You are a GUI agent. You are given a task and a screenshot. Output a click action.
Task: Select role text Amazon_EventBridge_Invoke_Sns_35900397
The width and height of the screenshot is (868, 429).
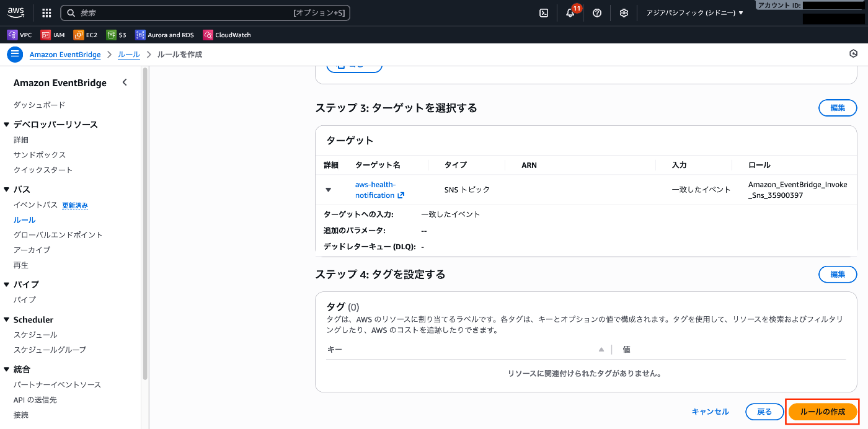(x=797, y=190)
